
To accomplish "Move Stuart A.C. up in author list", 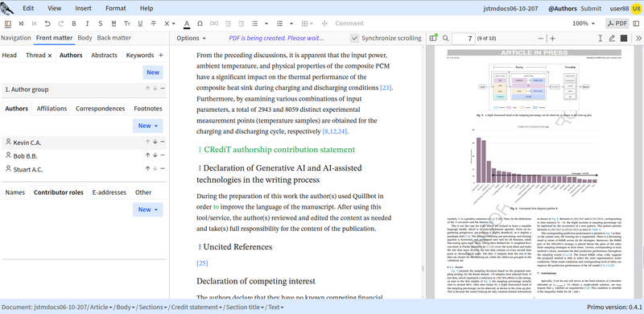I will [x=147, y=168].
